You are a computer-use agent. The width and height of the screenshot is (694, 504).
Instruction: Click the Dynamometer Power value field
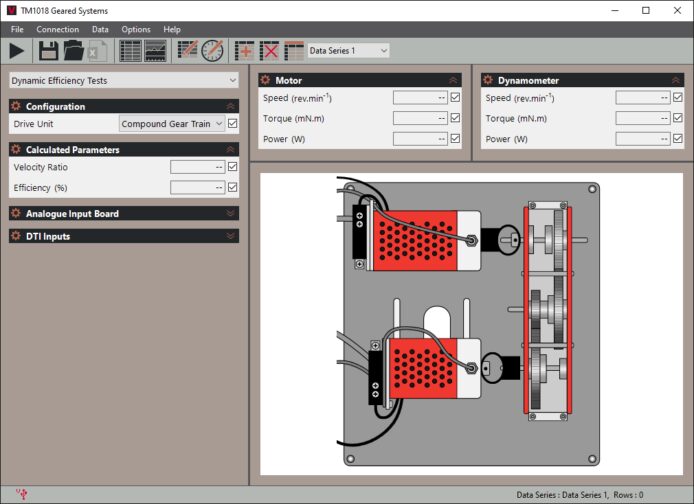point(643,139)
